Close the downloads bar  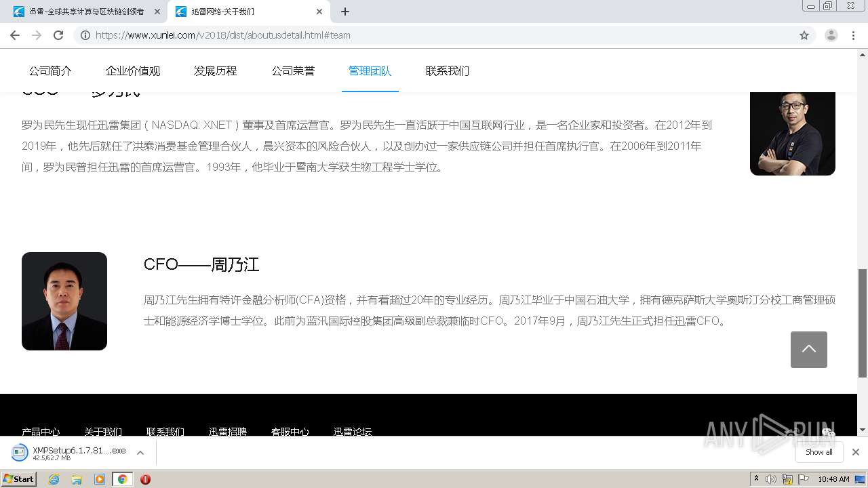click(x=856, y=452)
